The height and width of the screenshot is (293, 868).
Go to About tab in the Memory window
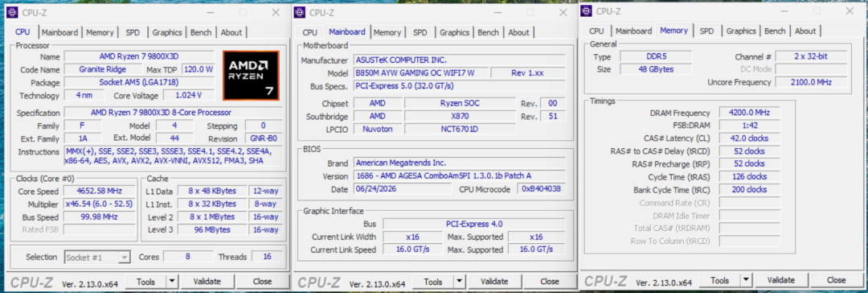click(805, 31)
